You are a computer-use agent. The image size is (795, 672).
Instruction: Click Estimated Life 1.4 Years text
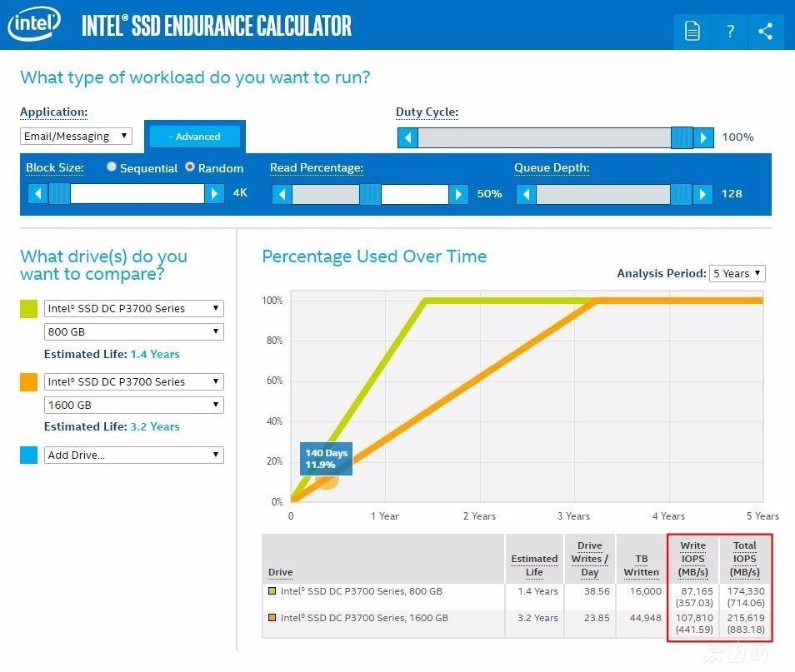coord(112,354)
